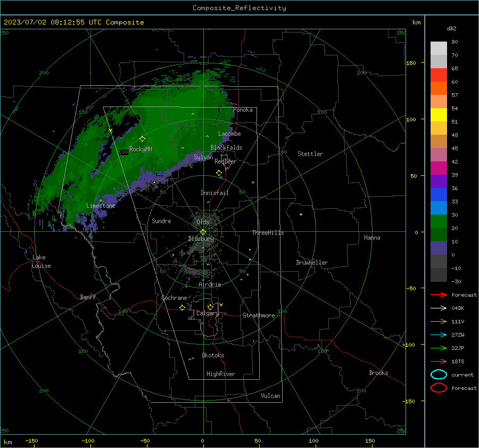Click the Cochrane label
Viewport: 479px width, 448px height.
174,298
